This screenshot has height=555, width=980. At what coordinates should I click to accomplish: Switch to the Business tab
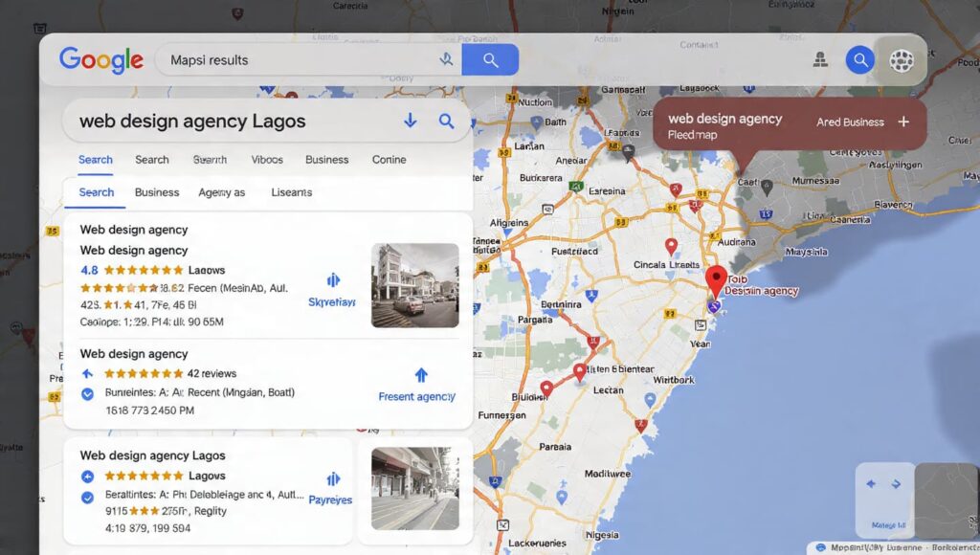(x=326, y=160)
